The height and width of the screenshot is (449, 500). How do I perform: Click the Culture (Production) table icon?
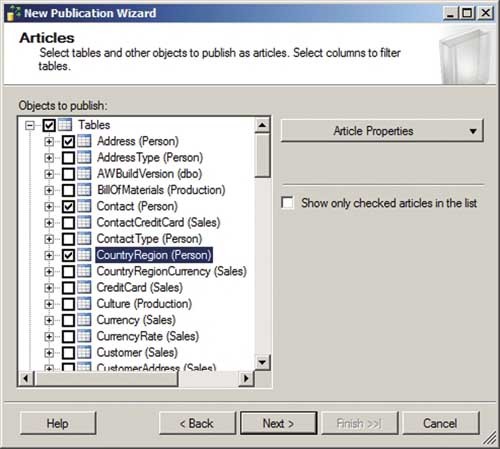84,304
